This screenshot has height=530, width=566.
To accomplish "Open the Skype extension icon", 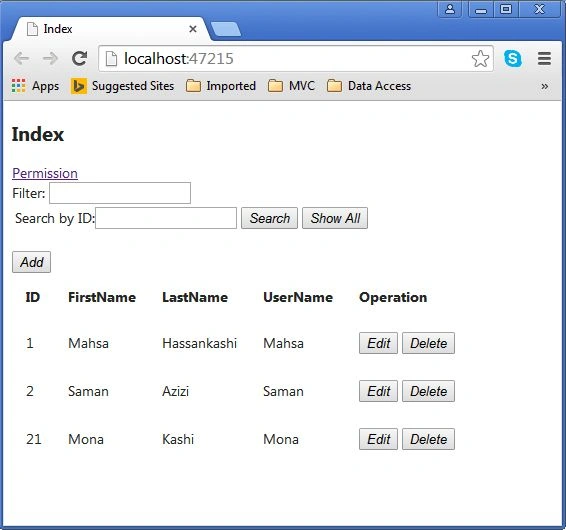I will 513,58.
